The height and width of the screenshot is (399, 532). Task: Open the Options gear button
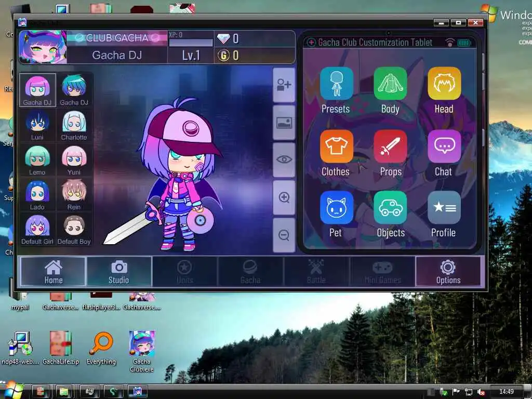click(448, 271)
